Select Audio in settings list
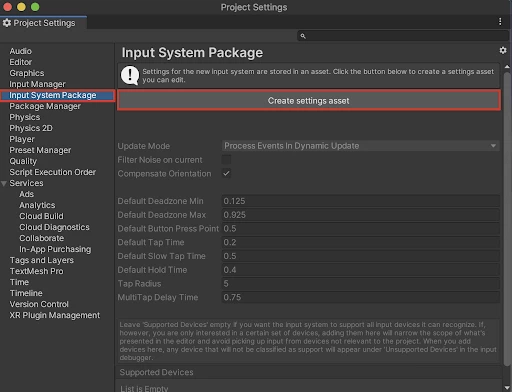This screenshot has width=512, height=392. coord(20,51)
